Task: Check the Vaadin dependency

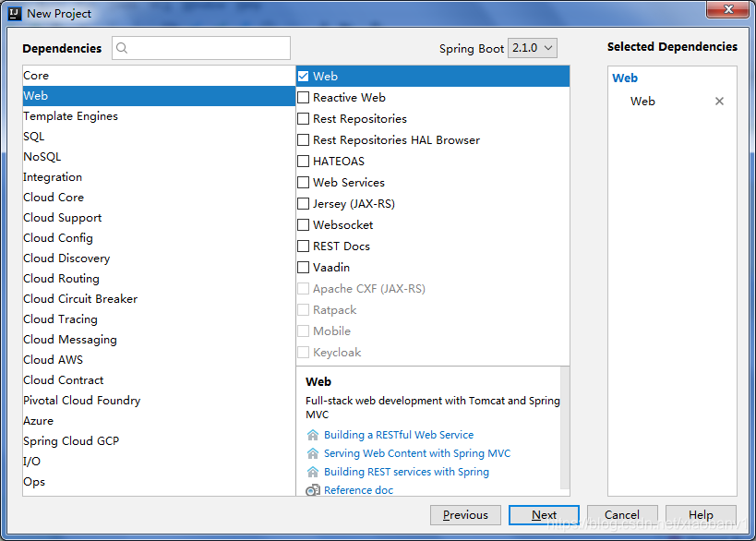Action: click(304, 267)
